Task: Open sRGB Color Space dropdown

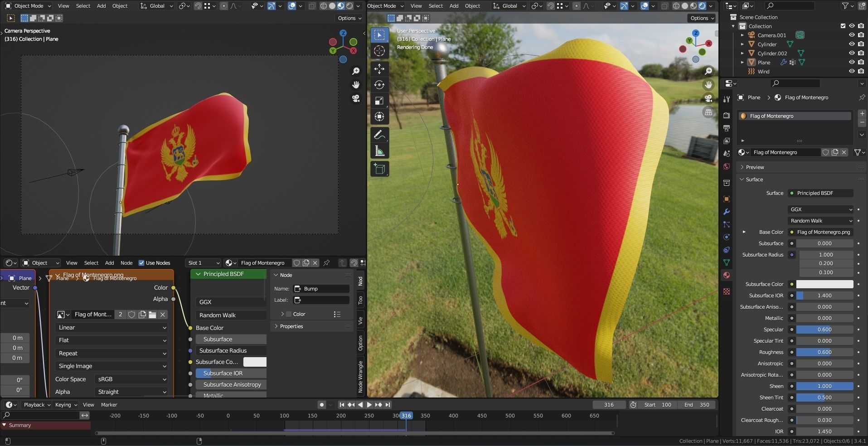Action: 131,379
